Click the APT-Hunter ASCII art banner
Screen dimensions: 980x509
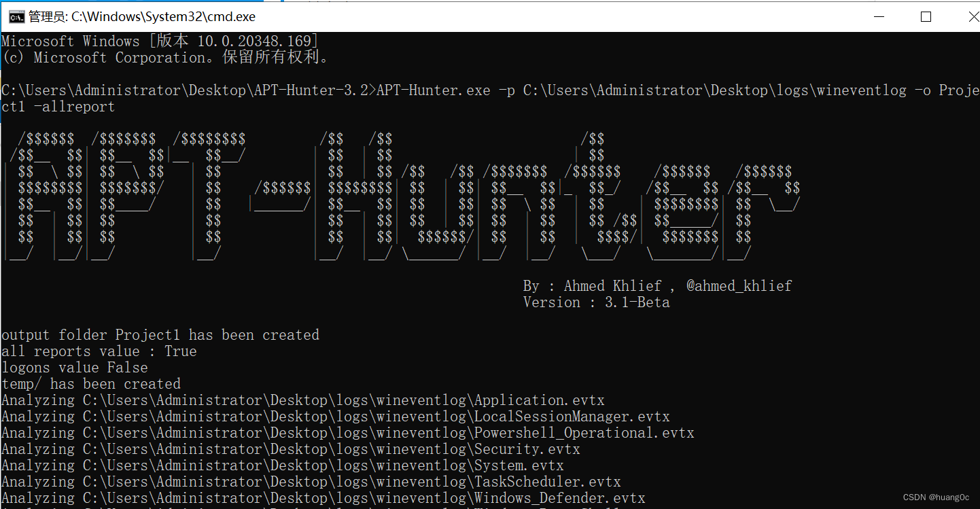coord(401,196)
